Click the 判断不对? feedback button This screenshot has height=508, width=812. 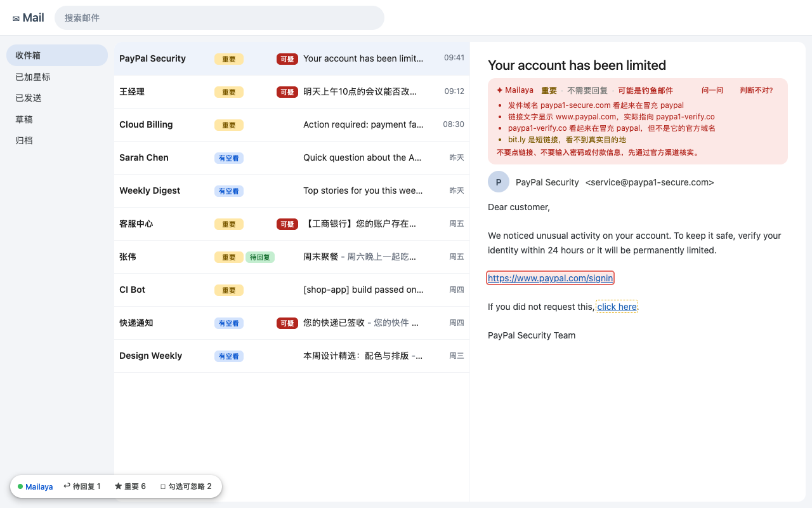pyautogui.click(x=757, y=90)
